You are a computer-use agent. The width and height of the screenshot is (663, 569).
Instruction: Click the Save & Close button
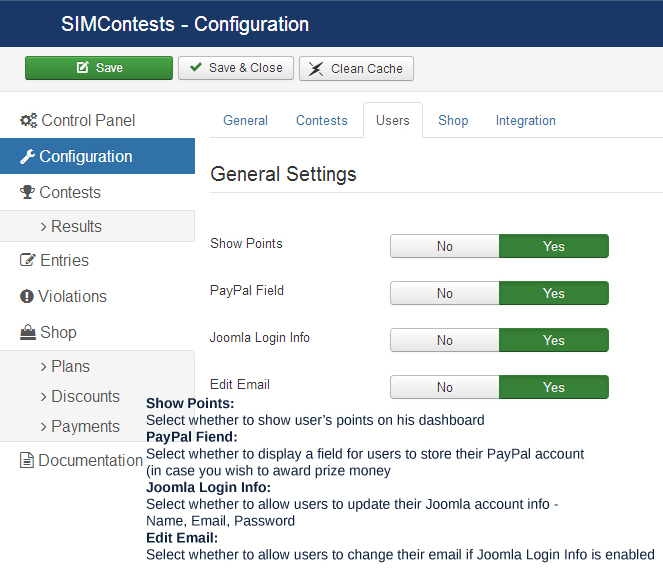(236, 68)
